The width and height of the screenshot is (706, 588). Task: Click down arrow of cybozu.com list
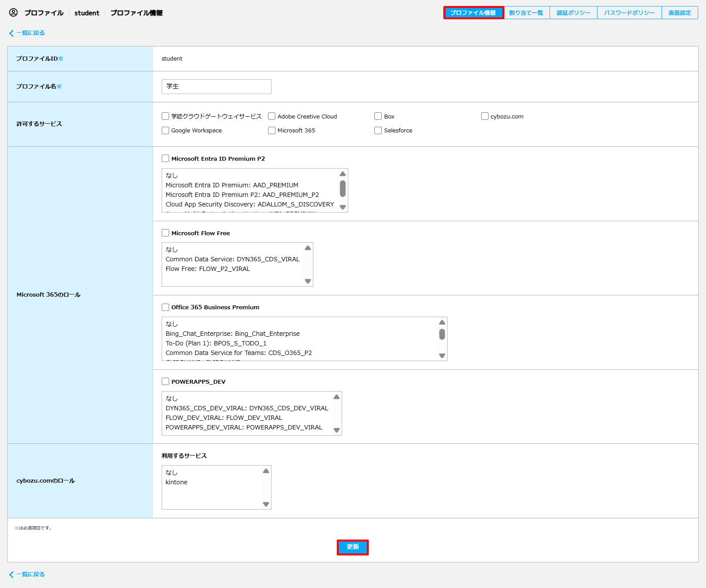click(x=266, y=504)
